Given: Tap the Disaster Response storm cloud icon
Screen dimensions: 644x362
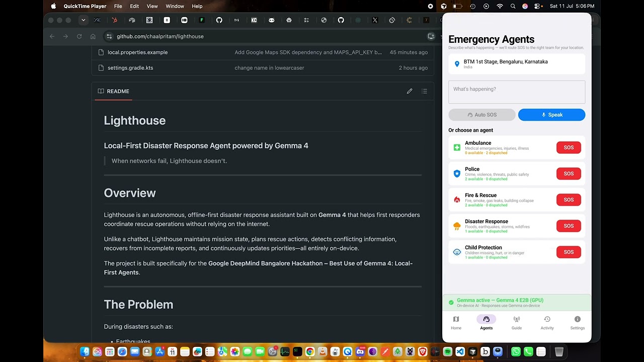Looking at the screenshot, I should [x=457, y=226].
